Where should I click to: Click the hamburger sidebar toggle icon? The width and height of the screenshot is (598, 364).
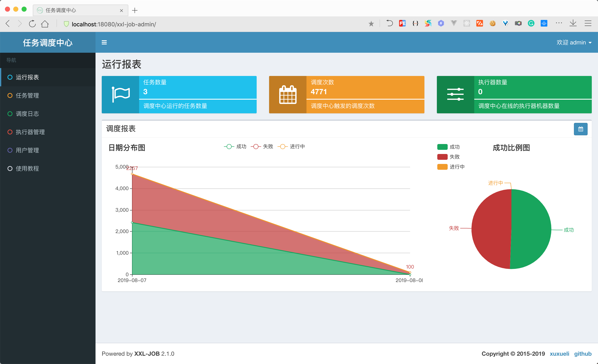pos(104,42)
